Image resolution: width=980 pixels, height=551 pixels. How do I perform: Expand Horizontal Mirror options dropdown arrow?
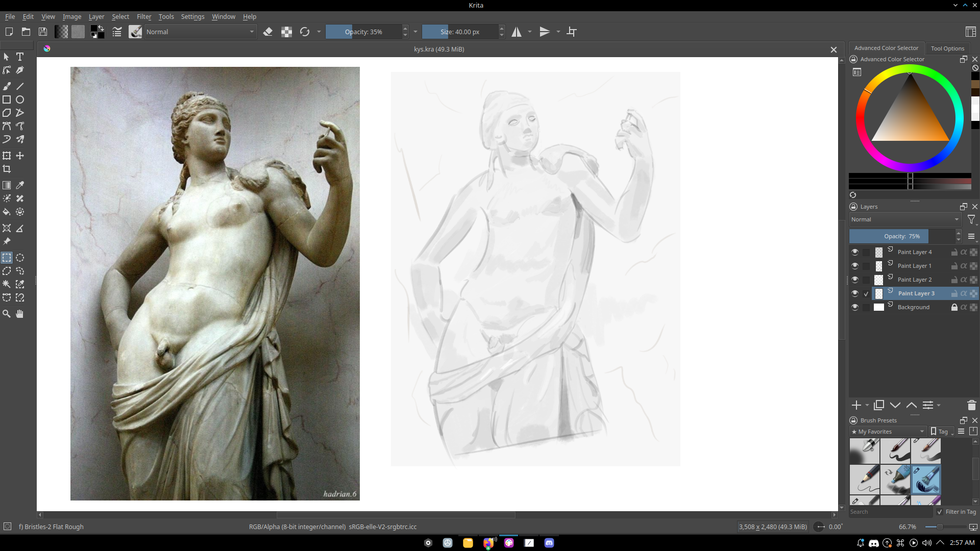click(x=530, y=32)
